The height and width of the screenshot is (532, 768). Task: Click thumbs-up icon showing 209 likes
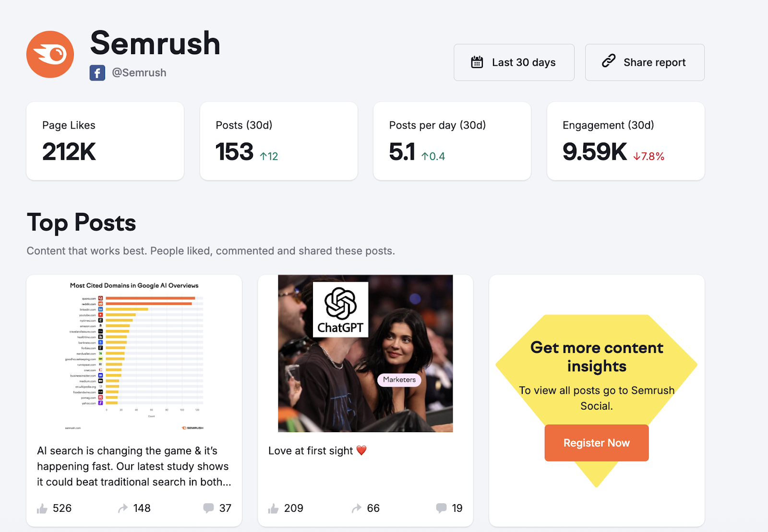[x=274, y=508]
